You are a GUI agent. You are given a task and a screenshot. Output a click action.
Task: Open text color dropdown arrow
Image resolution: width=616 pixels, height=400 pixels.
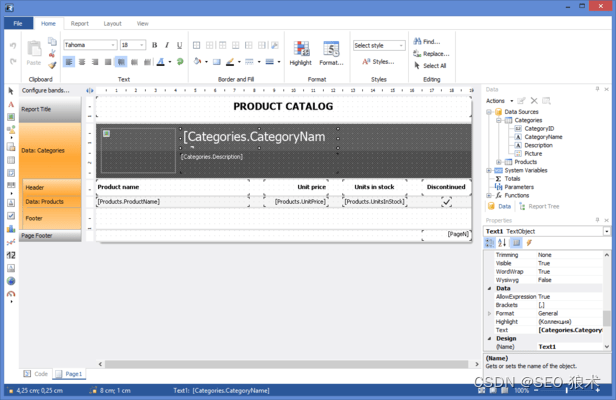170,62
